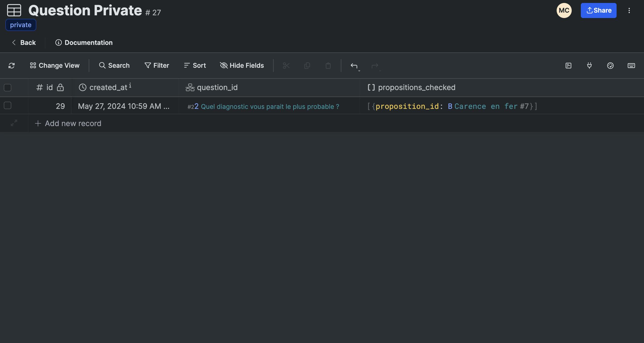This screenshot has width=644, height=343.
Task: Open the Documentation link
Action: (x=84, y=42)
